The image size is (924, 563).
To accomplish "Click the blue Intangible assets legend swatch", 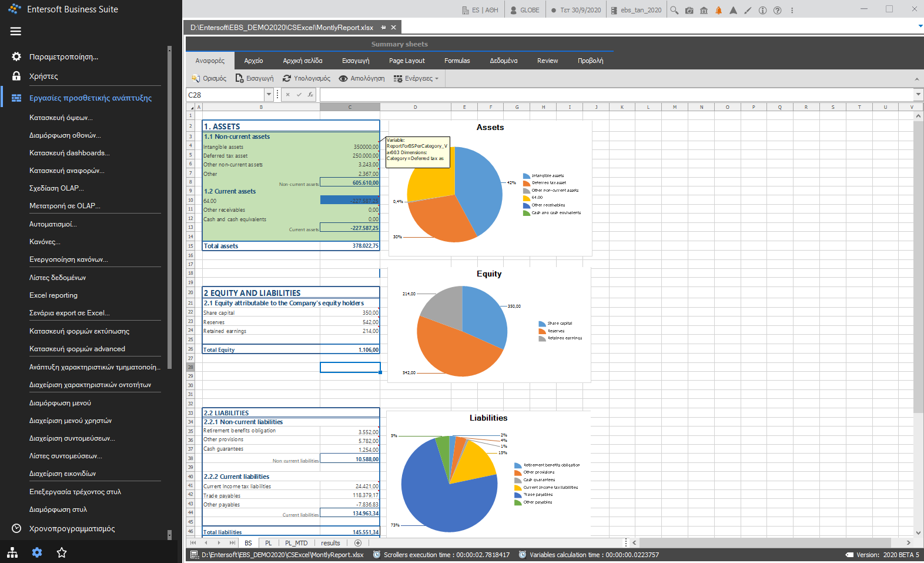I will [527, 176].
